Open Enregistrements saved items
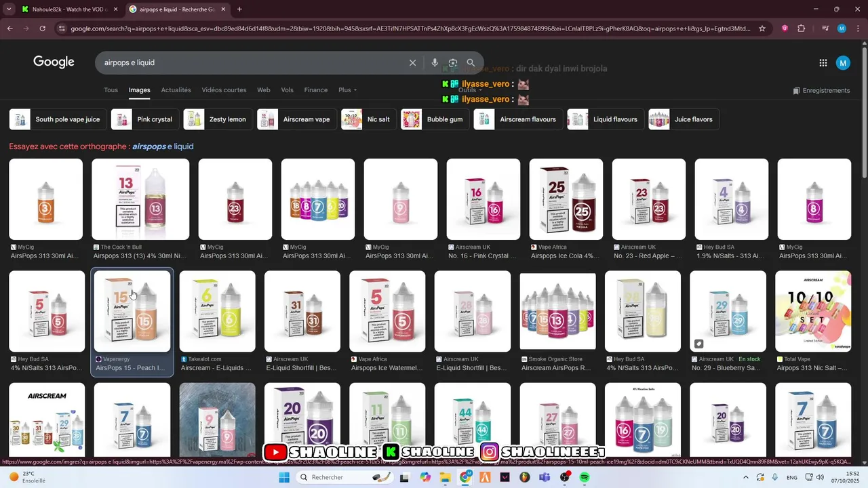 821,90
